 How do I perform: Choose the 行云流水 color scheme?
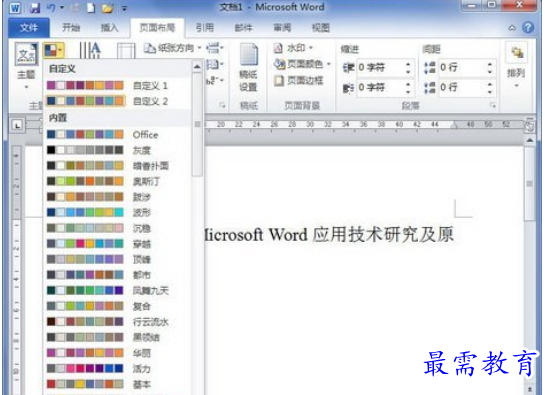pos(117,322)
